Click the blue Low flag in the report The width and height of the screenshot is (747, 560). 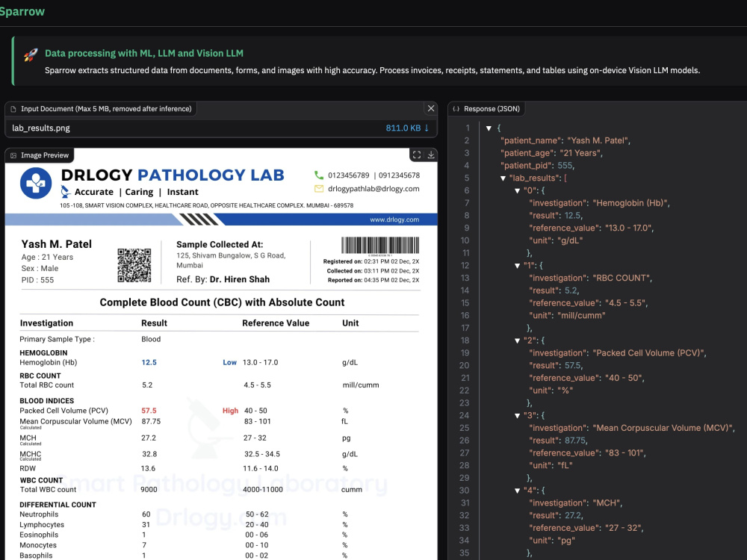(x=229, y=362)
